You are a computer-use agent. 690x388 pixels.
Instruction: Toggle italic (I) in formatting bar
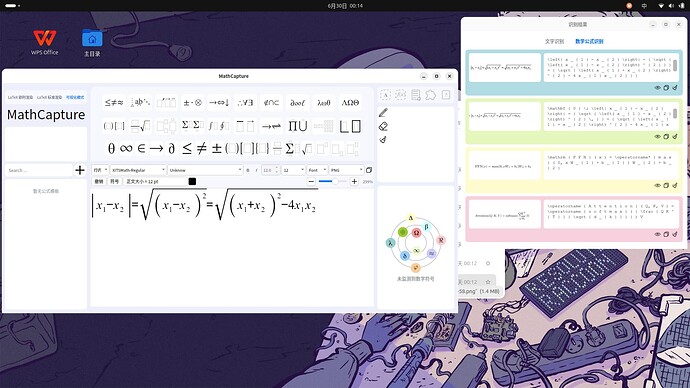(x=257, y=170)
